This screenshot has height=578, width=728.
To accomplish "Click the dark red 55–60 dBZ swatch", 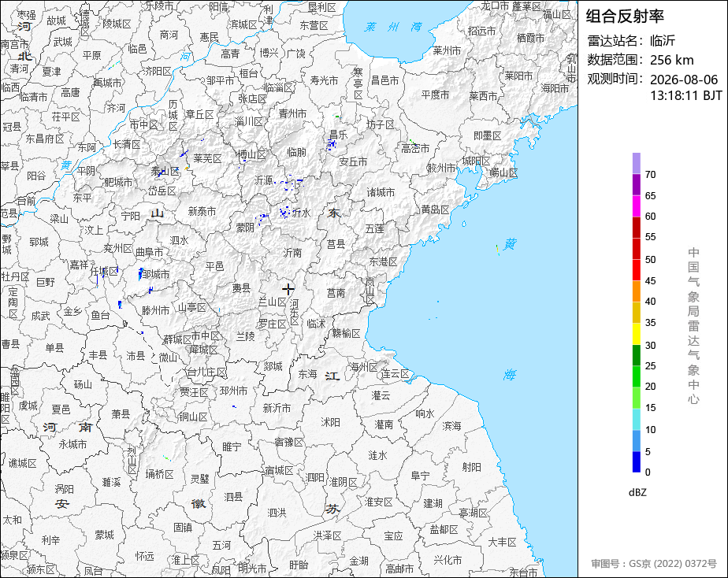I will coord(636,228).
